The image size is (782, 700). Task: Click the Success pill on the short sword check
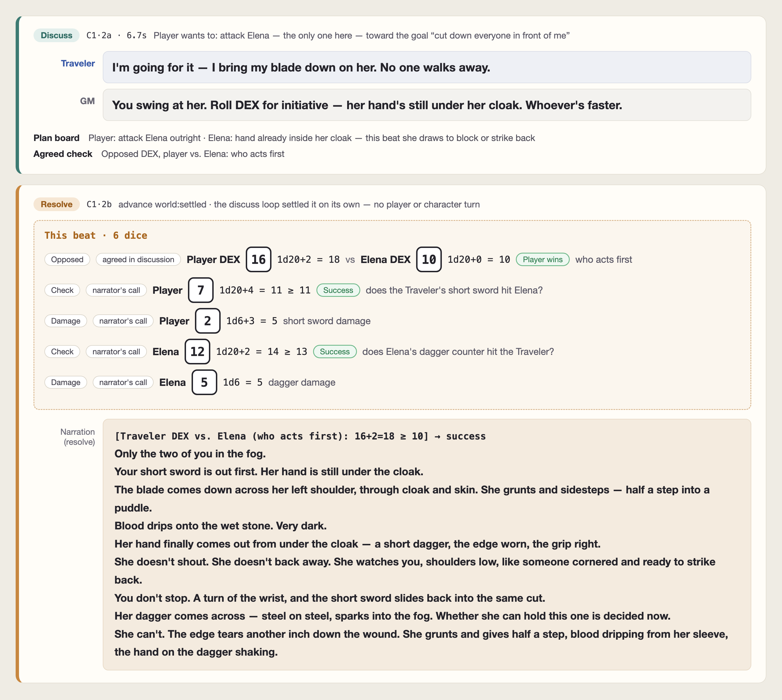338,290
